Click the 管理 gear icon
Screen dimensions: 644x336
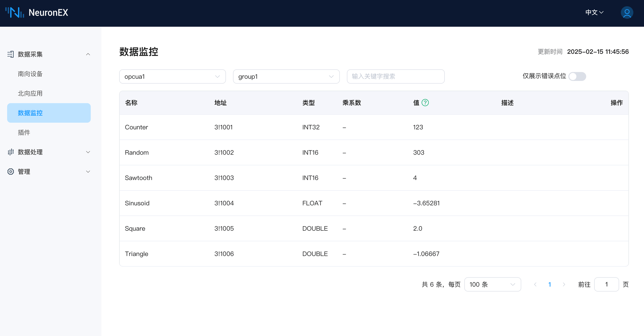click(x=11, y=171)
